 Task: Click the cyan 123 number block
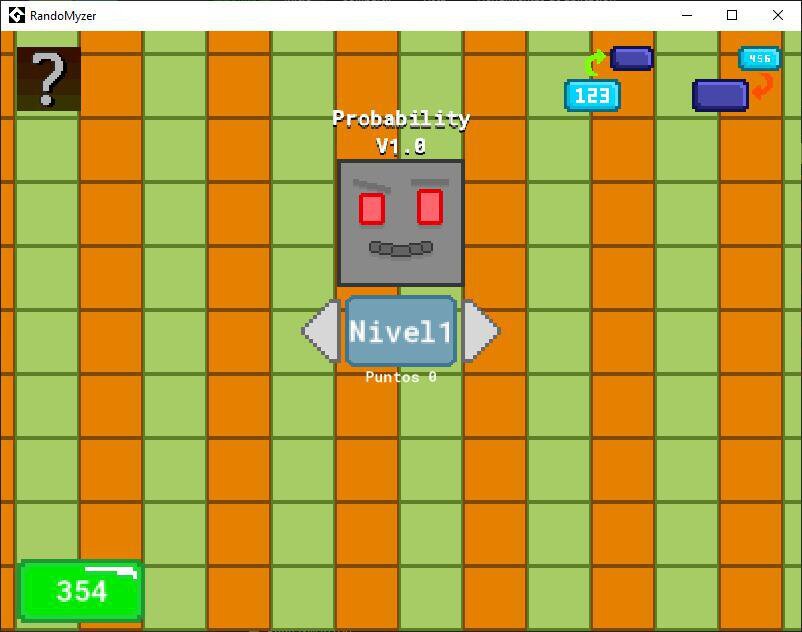[x=592, y=96]
